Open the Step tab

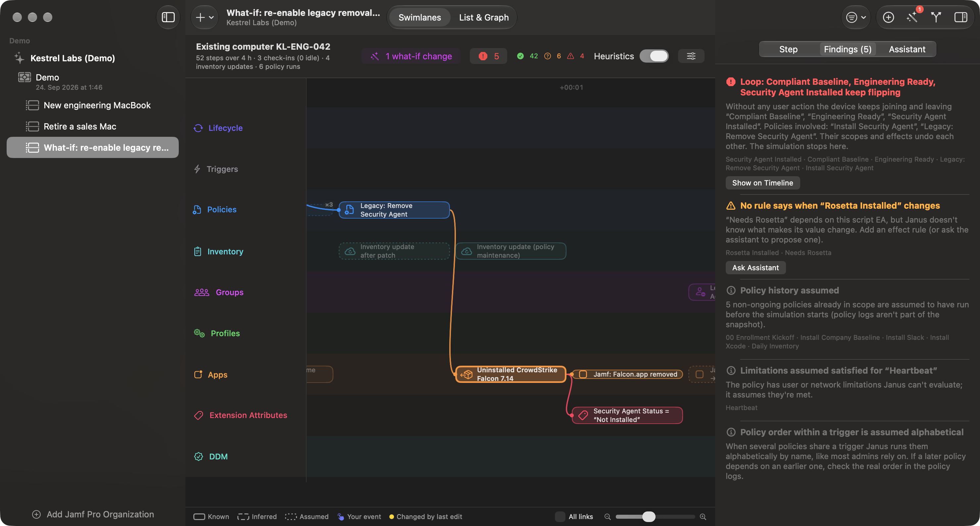tap(788, 49)
